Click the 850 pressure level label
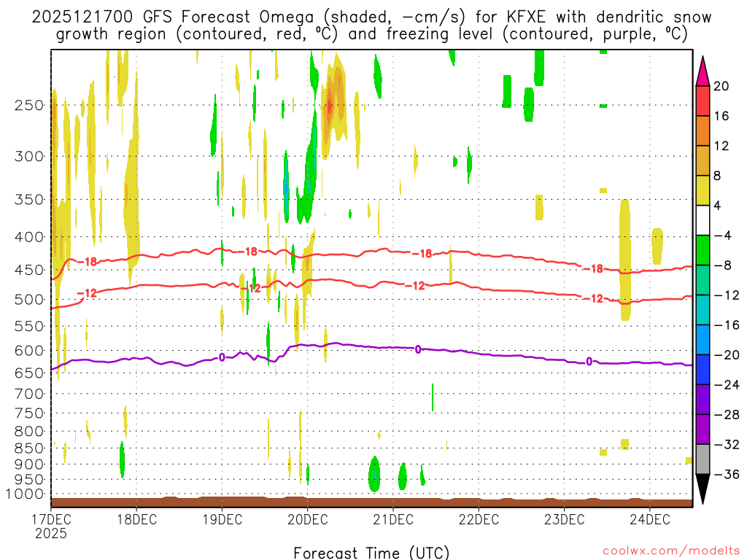Viewport: 747px width, 560px height. (29, 448)
